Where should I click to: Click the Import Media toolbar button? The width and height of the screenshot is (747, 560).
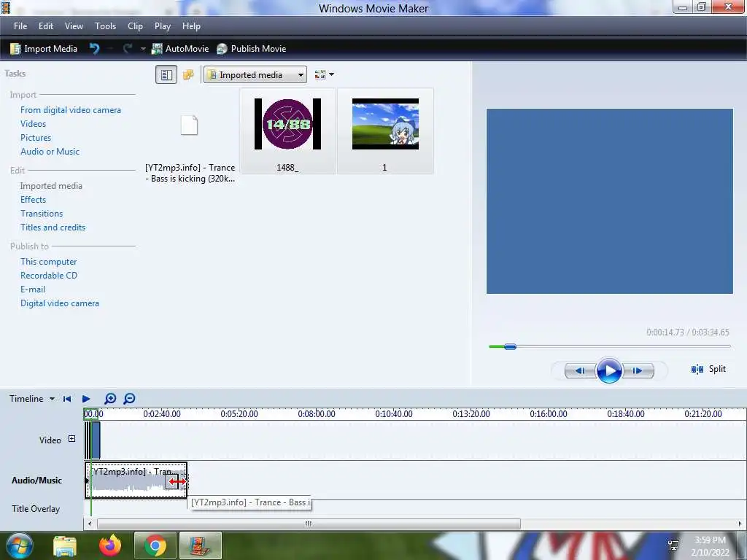[44, 49]
